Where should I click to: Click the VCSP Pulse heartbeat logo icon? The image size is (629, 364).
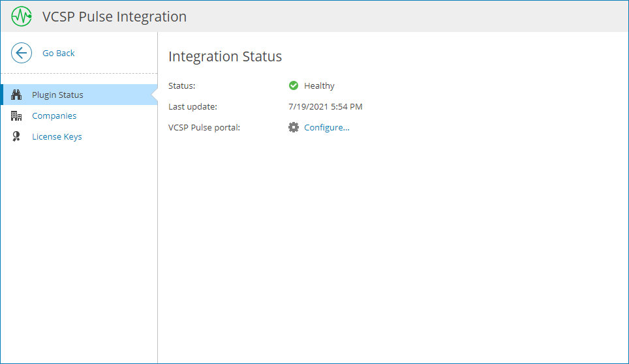point(22,16)
